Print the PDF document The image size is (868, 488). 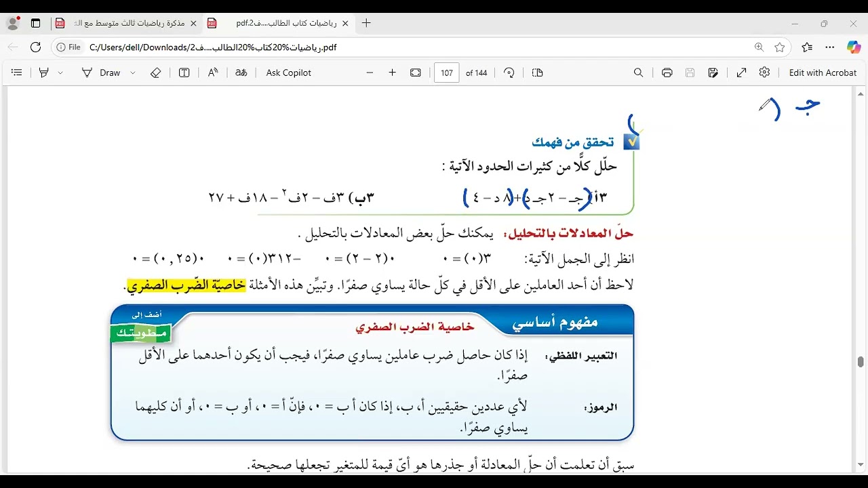pos(667,73)
